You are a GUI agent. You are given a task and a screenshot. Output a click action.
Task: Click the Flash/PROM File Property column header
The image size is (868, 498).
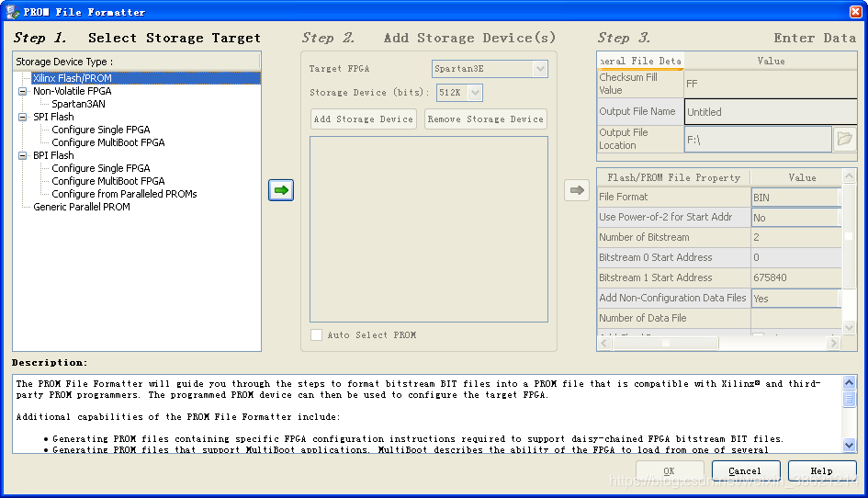[673, 178]
